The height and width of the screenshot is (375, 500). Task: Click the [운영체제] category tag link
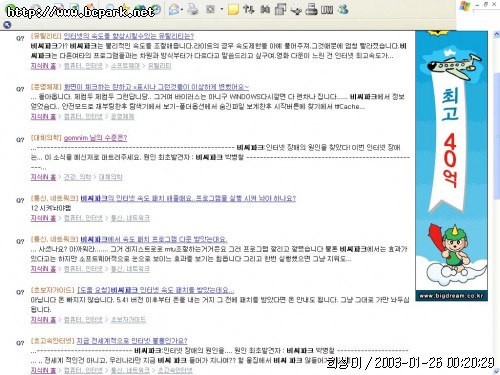point(46,87)
